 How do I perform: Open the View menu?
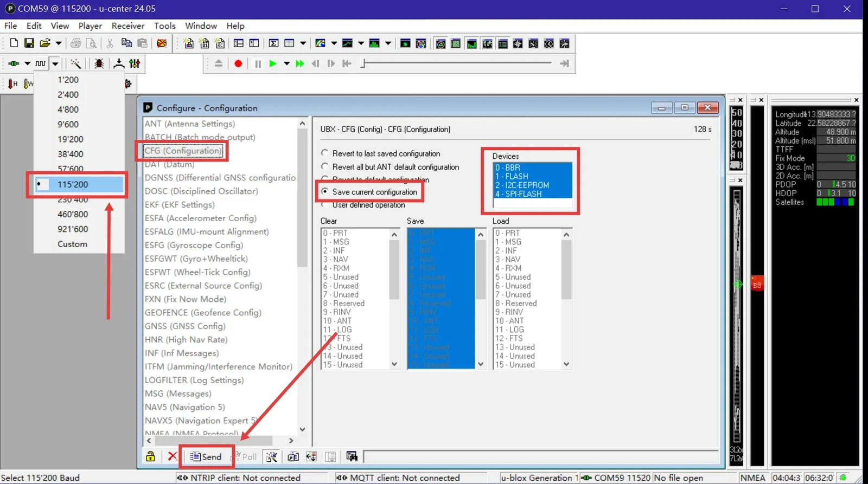pyautogui.click(x=60, y=25)
